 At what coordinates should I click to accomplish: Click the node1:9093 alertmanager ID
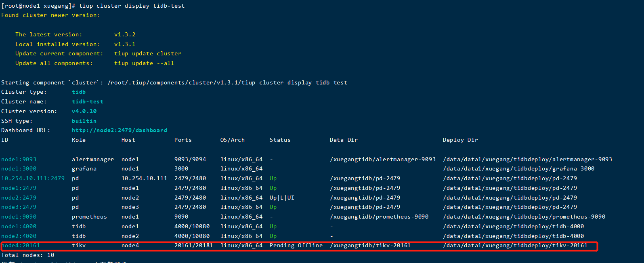(x=19, y=159)
